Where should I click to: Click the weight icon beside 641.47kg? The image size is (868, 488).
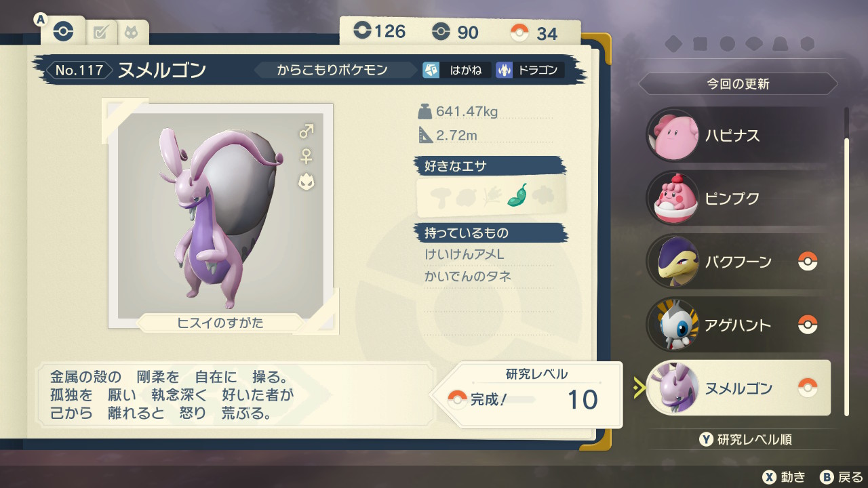click(425, 111)
